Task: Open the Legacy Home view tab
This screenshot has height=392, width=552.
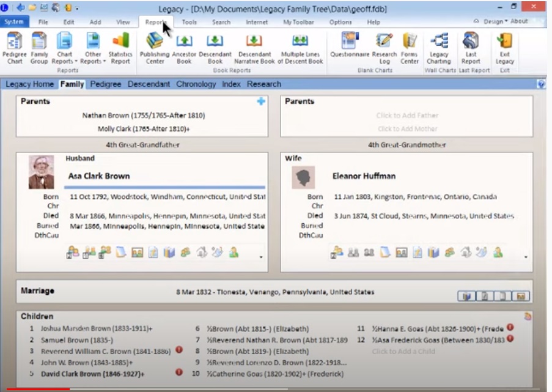Action: (29, 84)
